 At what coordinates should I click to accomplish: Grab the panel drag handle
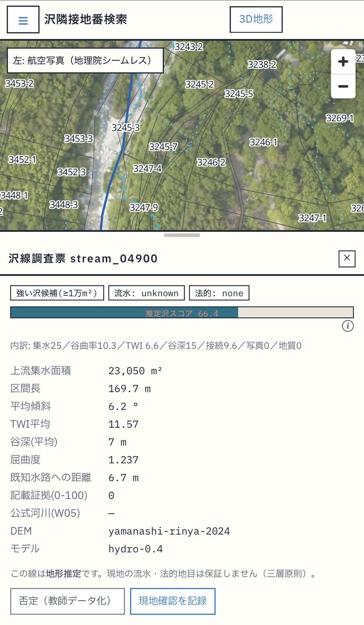(182, 236)
